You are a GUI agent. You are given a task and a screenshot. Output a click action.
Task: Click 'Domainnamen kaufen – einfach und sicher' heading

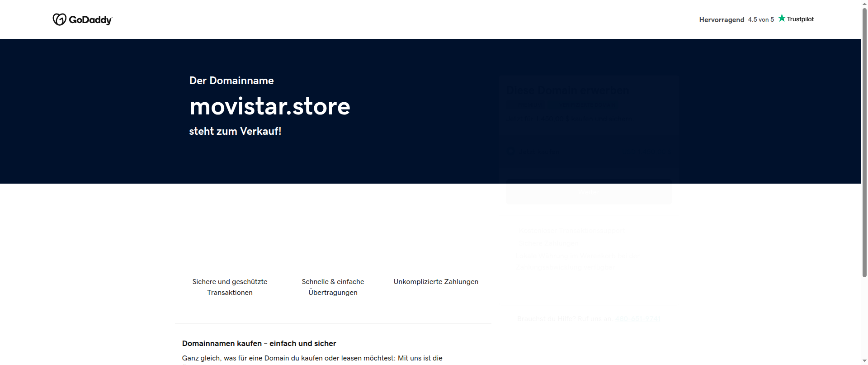pyautogui.click(x=259, y=343)
